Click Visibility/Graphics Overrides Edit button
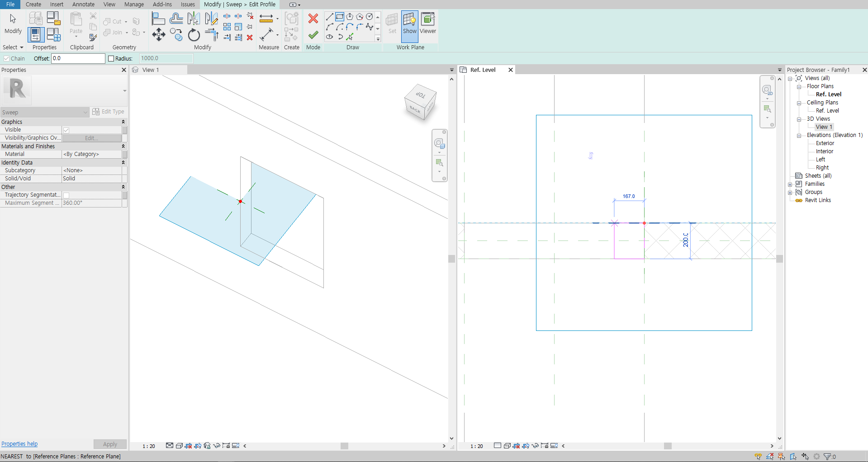 pos(92,138)
